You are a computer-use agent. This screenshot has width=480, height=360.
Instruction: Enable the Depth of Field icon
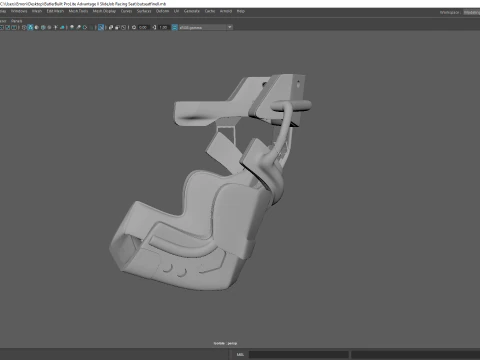click(91, 27)
